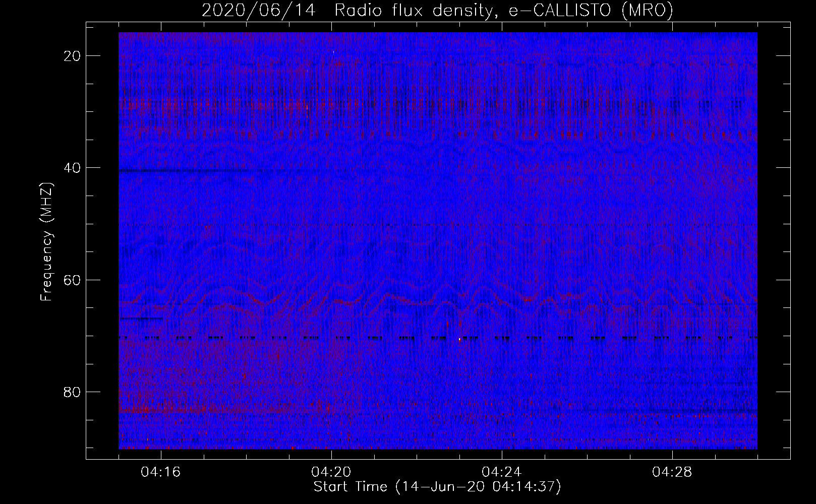816x504 pixels.
Task: Click the bright white spot near 70 MHz
Action: pos(459,339)
